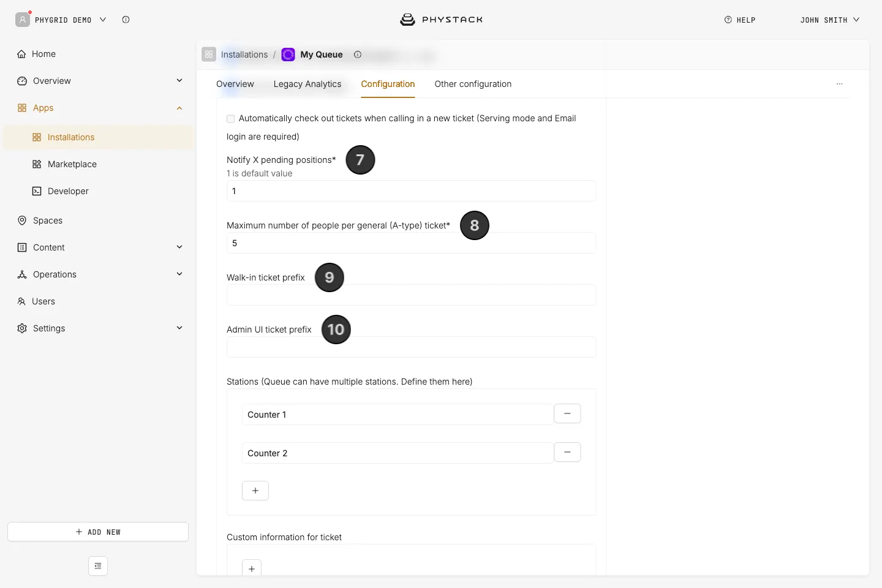Open the John Smith account menu
882x588 pixels.
point(830,20)
